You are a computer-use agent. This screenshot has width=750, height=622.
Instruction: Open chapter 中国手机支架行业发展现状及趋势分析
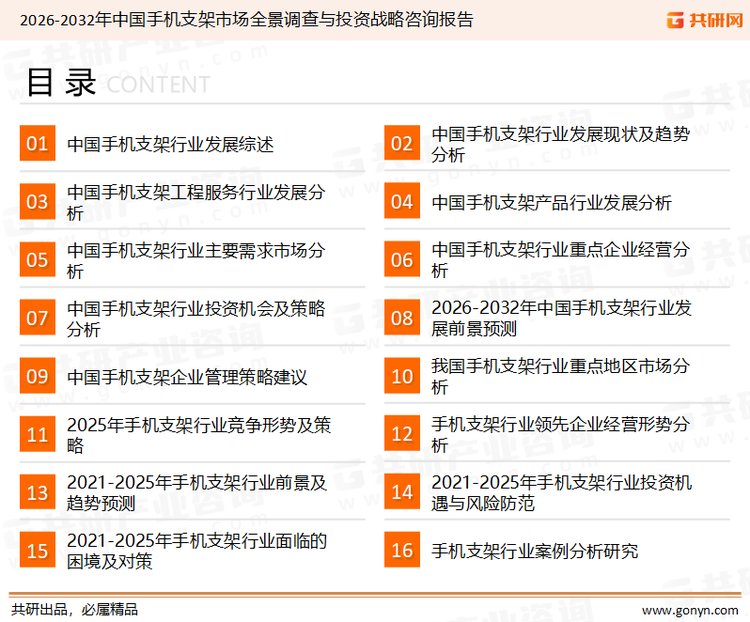(x=561, y=144)
